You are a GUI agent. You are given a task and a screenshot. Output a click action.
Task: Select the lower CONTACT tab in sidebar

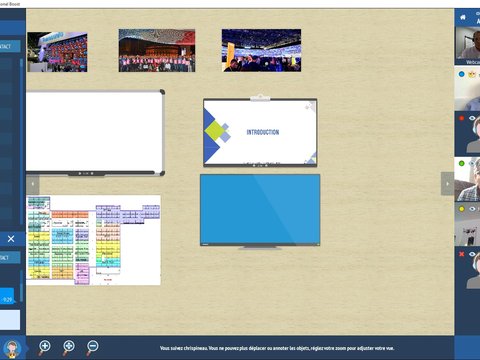pyautogui.click(x=10, y=258)
